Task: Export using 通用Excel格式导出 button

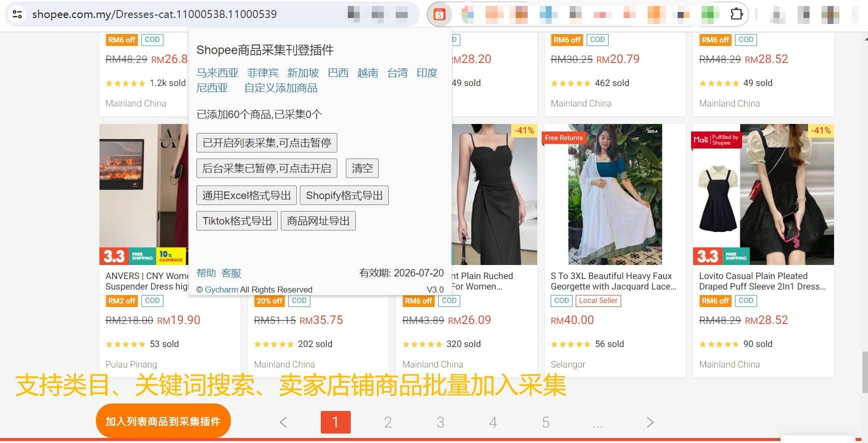Action: click(247, 195)
